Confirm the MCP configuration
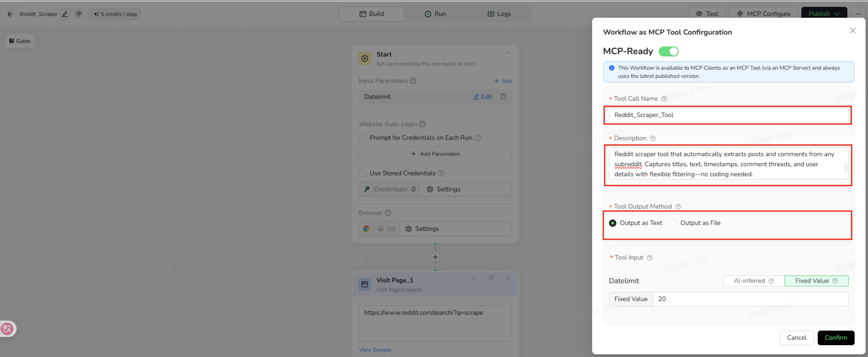The width and height of the screenshot is (868, 357). (836, 338)
